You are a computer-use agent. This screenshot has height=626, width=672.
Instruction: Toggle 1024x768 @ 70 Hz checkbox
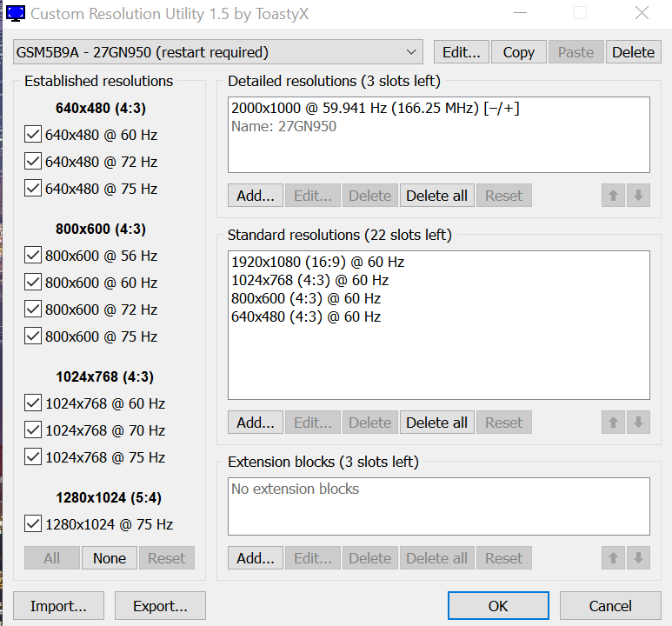click(x=33, y=430)
